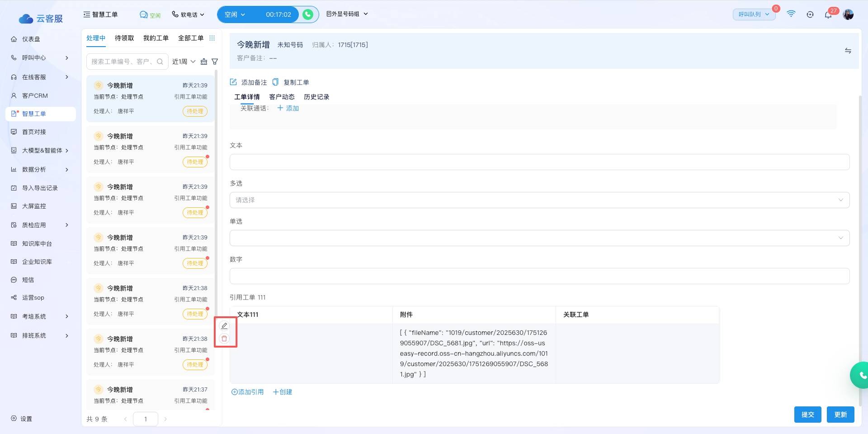
Task: Open the notification bell
Action: [828, 14]
